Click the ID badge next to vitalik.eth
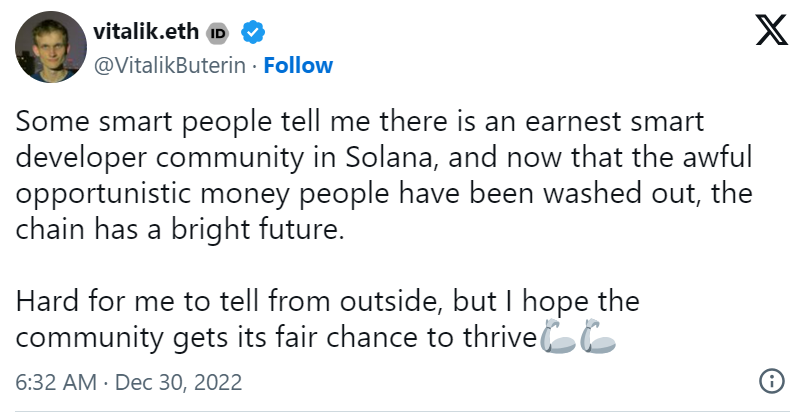The image size is (801, 412). [218, 33]
